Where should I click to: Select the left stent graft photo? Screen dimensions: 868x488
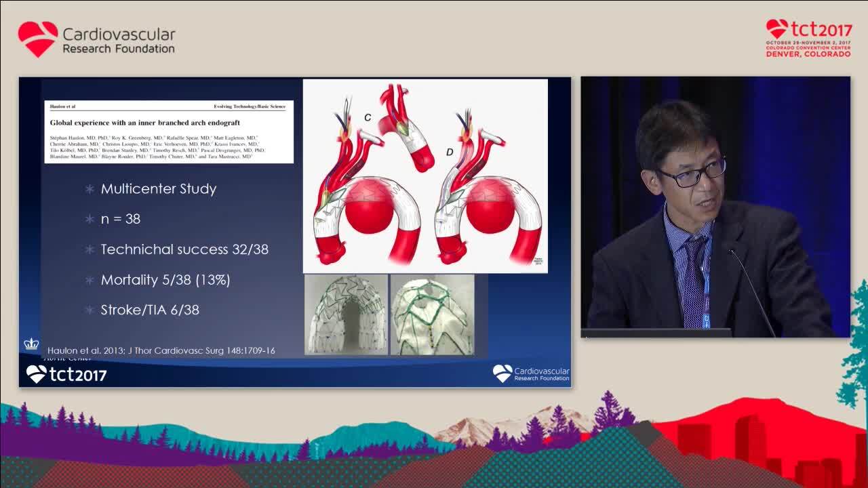346,314
